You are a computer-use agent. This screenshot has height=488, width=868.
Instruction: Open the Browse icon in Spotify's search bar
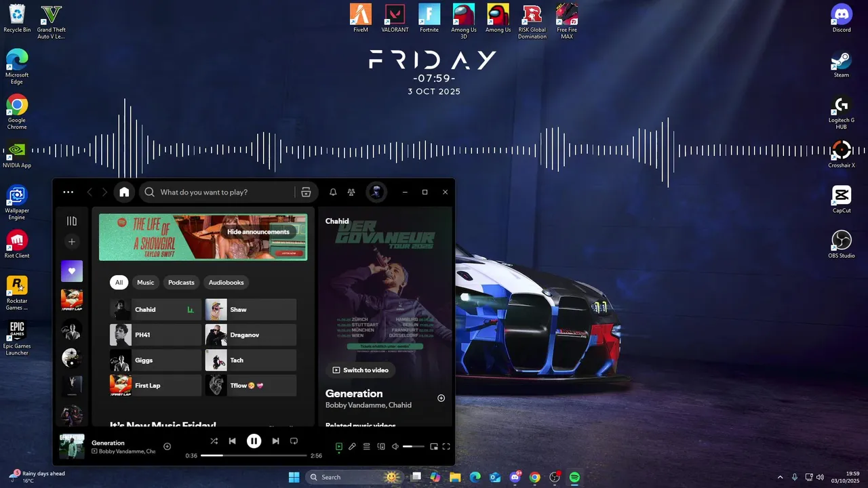click(306, 192)
